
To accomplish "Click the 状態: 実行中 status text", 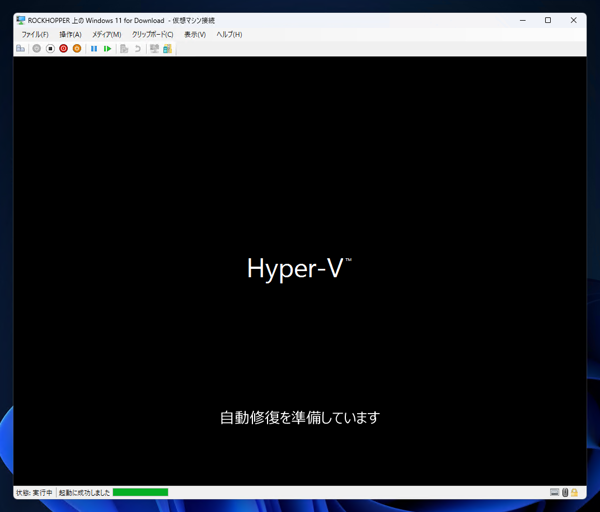I will pyautogui.click(x=34, y=492).
